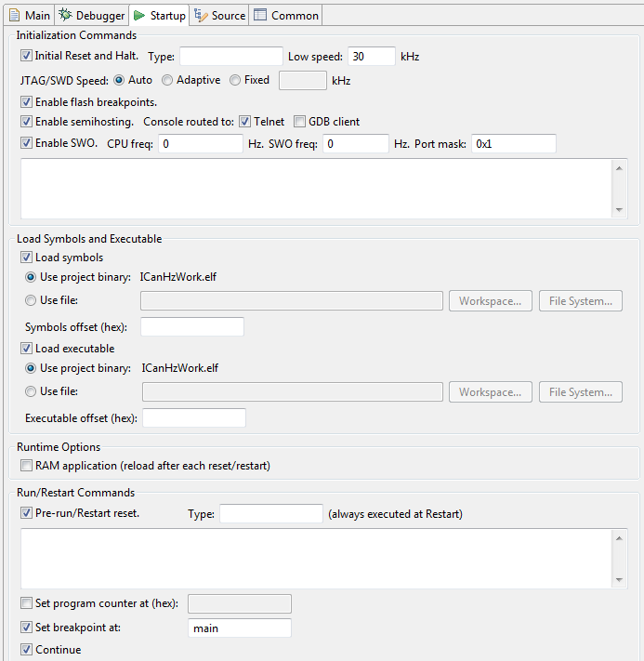Uncheck the Continue checkbox
The height and width of the screenshot is (661, 644).
tap(26, 650)
